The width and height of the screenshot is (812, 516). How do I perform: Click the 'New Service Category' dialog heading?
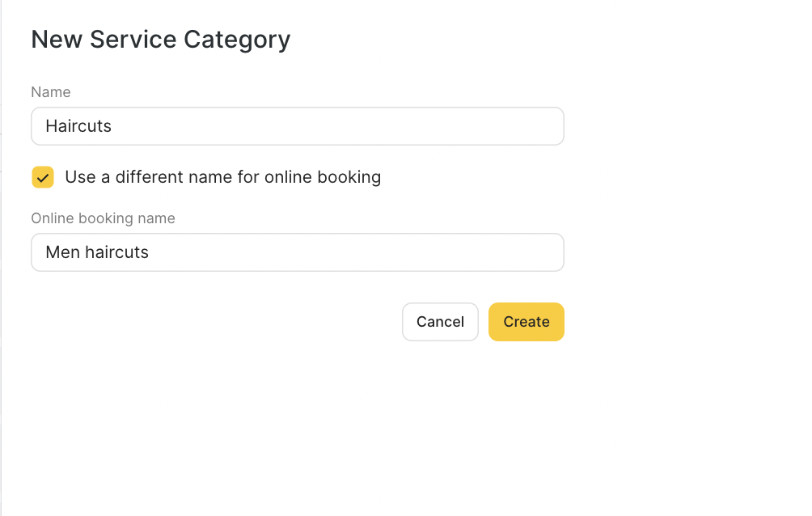(160, 39)
